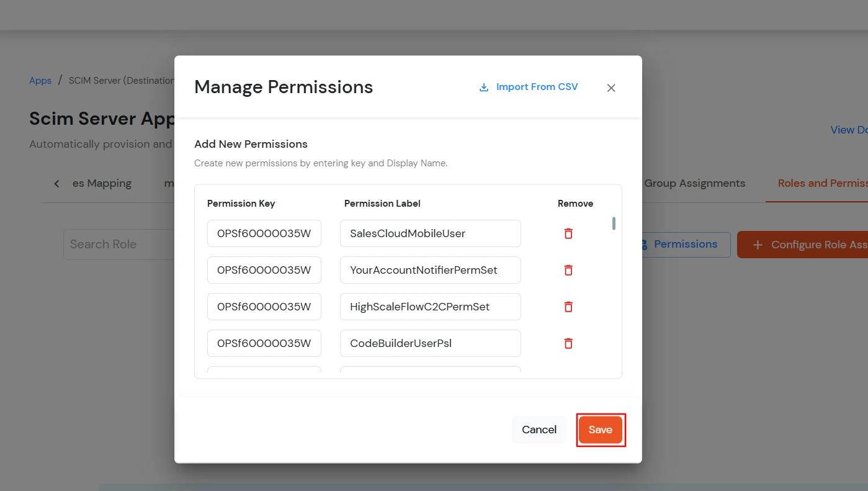Remove the YourAccountNotifierPermSet permission entry

(568, 269)
